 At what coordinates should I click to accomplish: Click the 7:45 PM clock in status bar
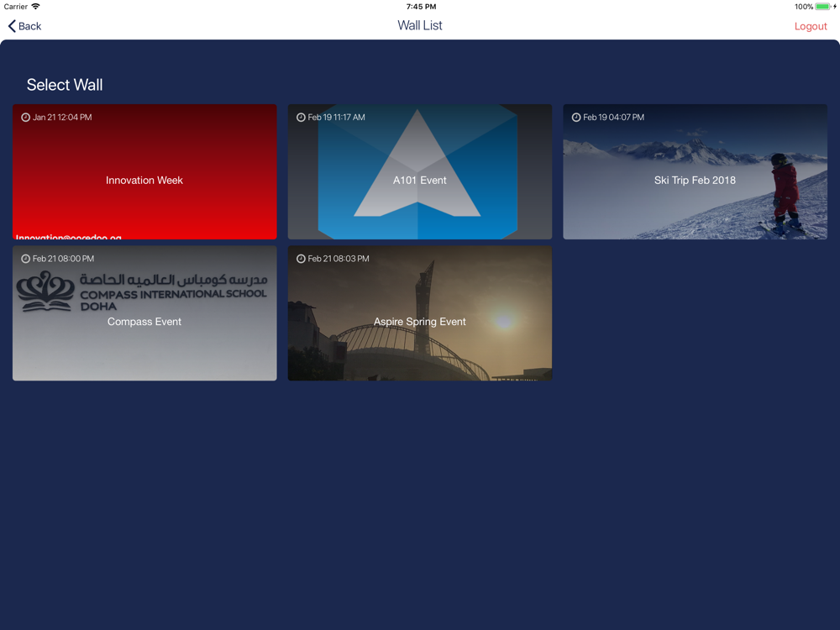(421, 7)
